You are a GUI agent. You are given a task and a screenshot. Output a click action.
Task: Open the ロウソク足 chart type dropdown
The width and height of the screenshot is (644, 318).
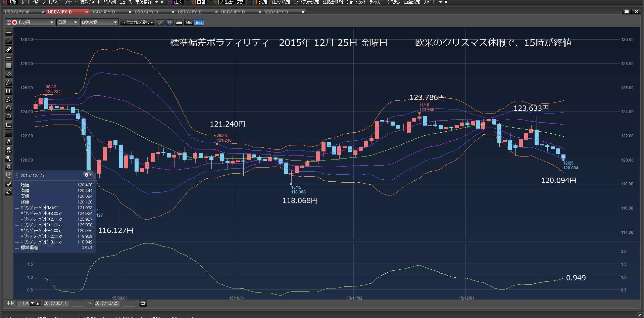pyautogui.click(x=99, y=22)
